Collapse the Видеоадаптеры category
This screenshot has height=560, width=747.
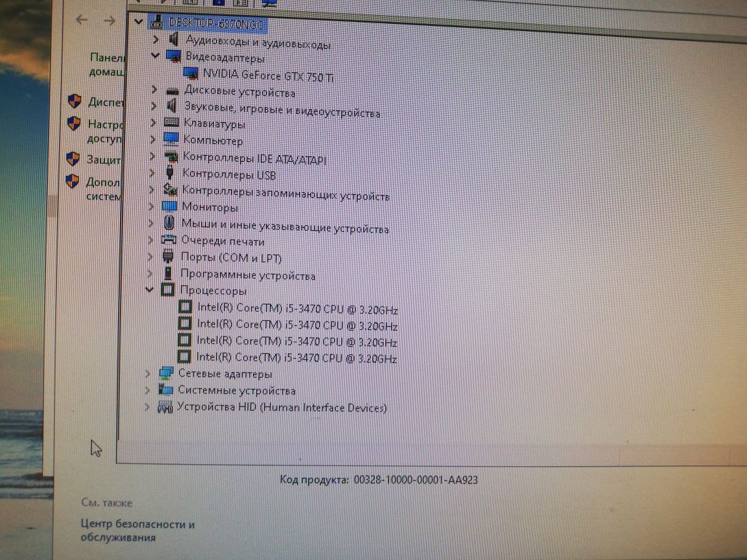(x=156, y=55)
